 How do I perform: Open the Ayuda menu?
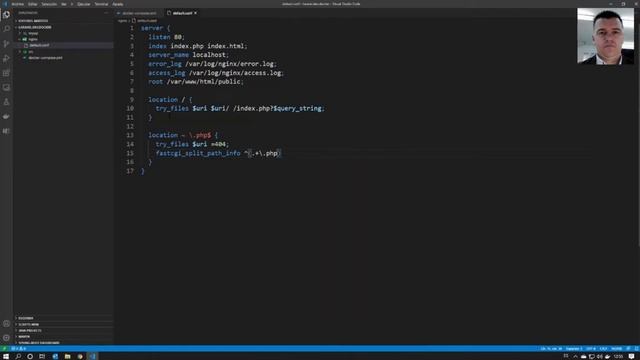pyautogui.click(x=118, y=4)
